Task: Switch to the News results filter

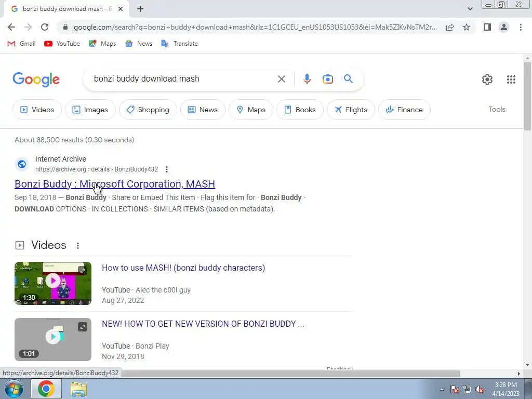Action: (203, 110)
